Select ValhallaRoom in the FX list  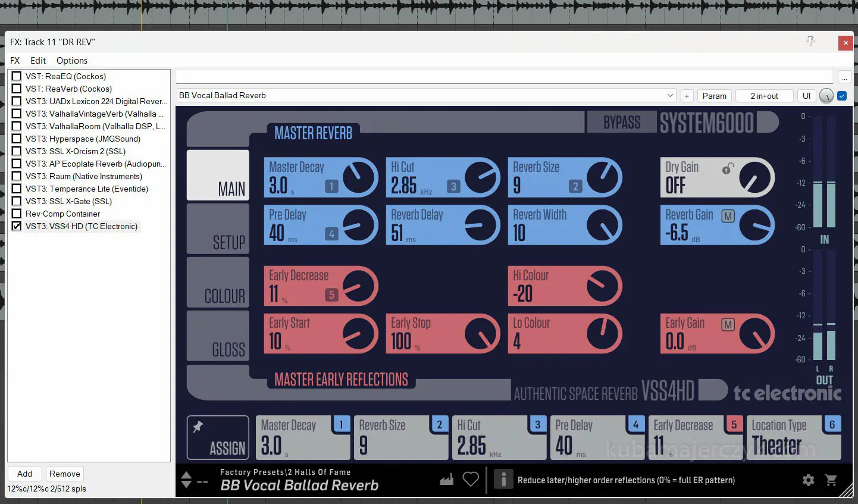[95, 126]
